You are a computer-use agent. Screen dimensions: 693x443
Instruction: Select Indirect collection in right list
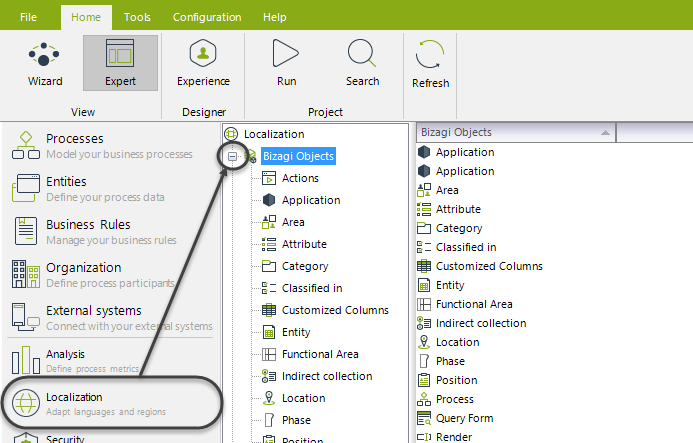[481, 323]
